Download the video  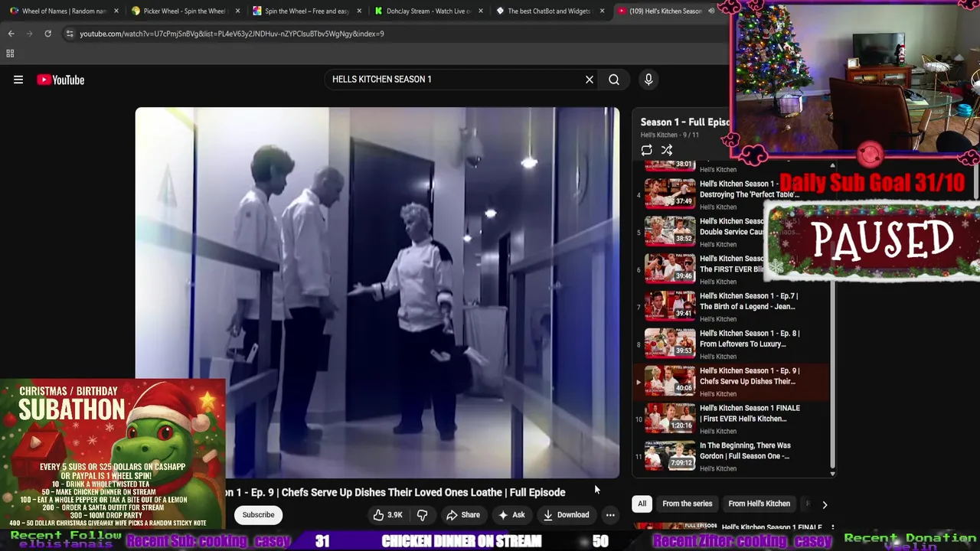(567, 515)
